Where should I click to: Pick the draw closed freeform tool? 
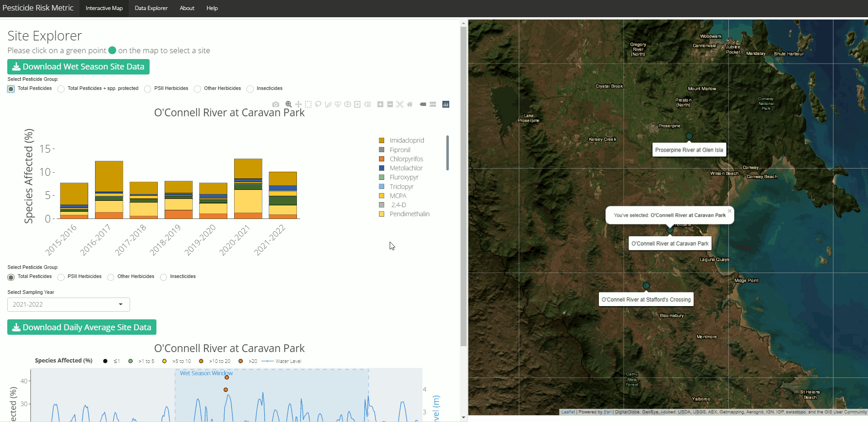coord(338,104)
